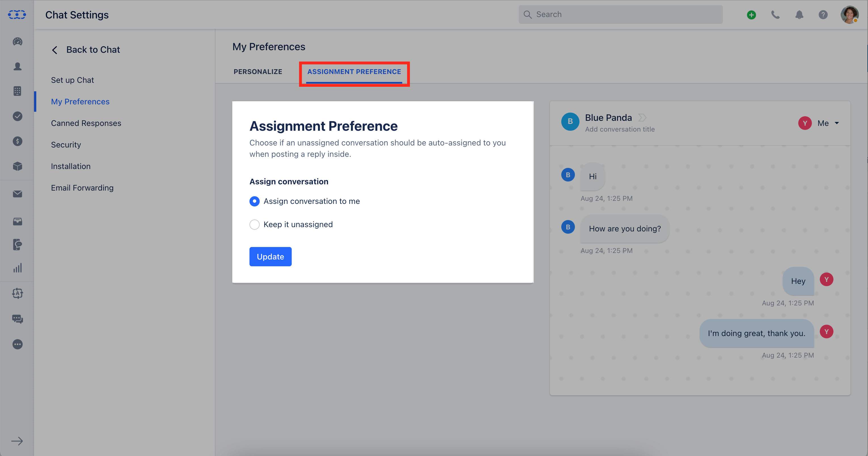The image size is (868, 456).
Task: Open the Reports bar chart icon
Action: point(18,268)
